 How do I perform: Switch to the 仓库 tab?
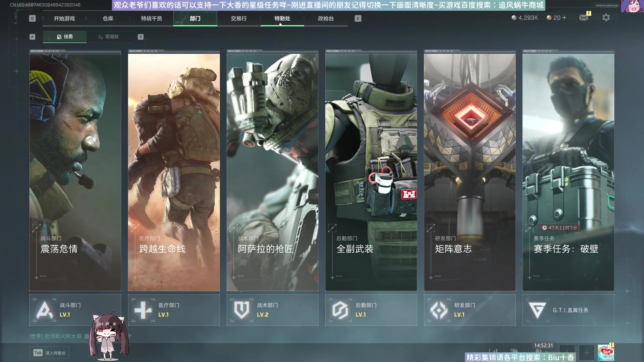tap(108, 18)
